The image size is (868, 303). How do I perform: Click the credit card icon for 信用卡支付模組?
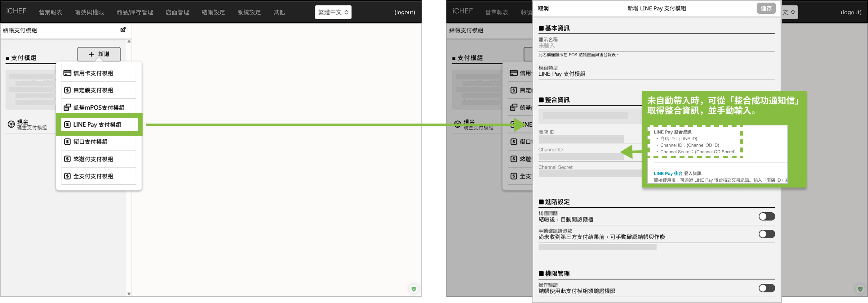coord(67,73)
